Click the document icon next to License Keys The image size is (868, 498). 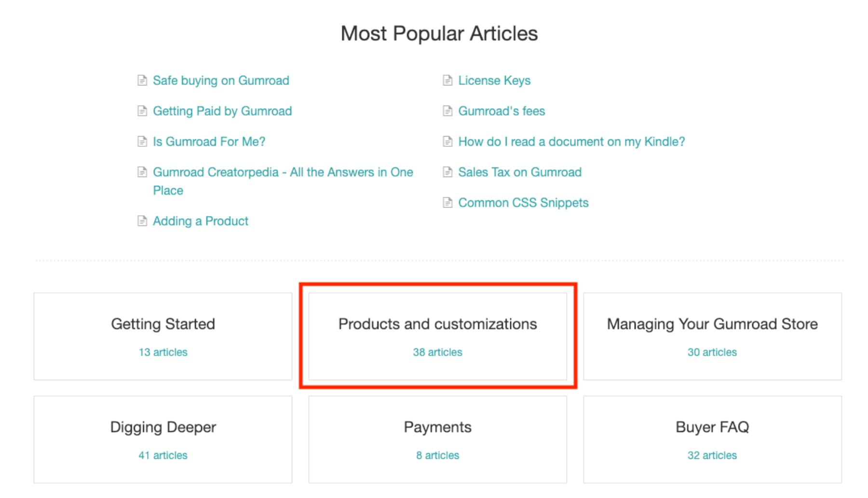click(x=448, y=81)
